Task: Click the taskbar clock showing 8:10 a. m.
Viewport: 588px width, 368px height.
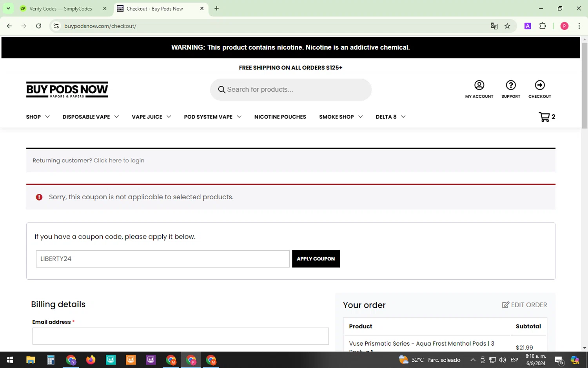Action: [535, 360]
